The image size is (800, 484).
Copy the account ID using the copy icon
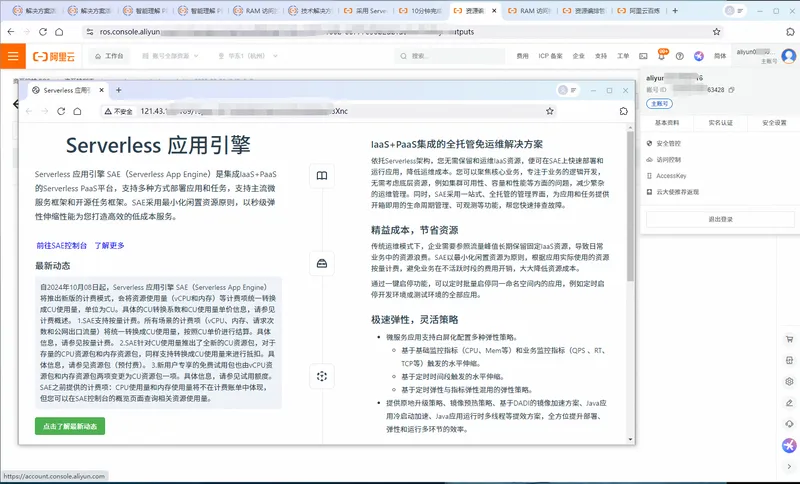[731, 90]
